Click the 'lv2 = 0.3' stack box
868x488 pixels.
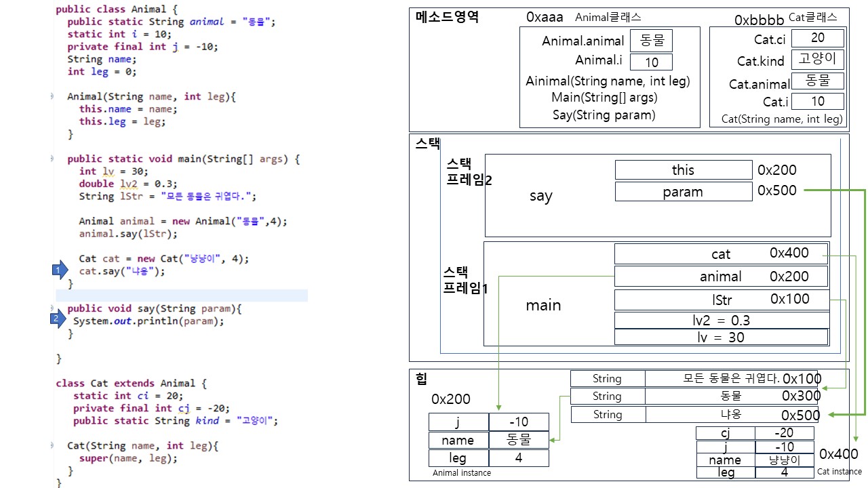[722, 321]
